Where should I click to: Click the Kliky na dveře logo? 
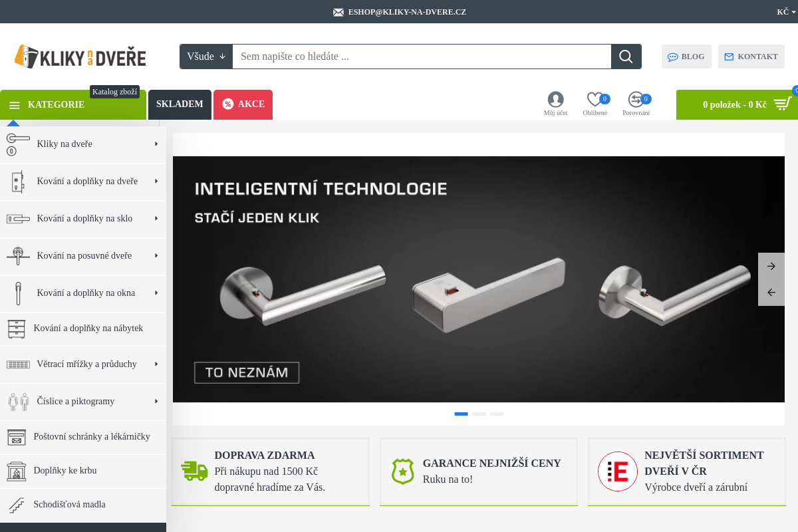tap(80, 57)
